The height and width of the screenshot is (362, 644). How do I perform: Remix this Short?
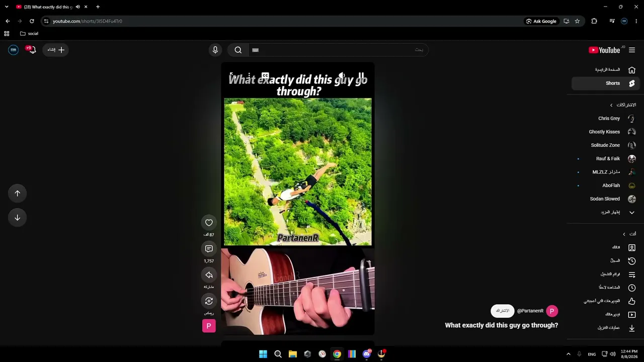(x=209, y=301)
